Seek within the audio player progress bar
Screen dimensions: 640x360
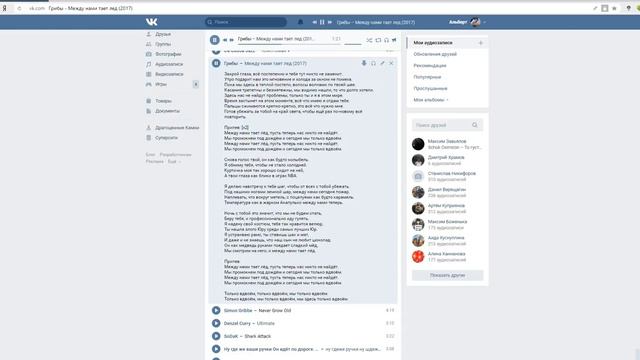click(289, 44)
